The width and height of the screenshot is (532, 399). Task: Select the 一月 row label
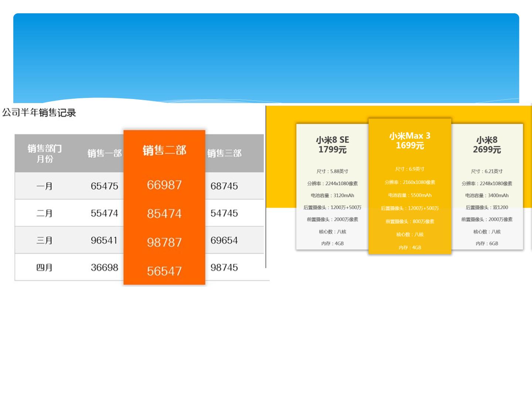44,186
